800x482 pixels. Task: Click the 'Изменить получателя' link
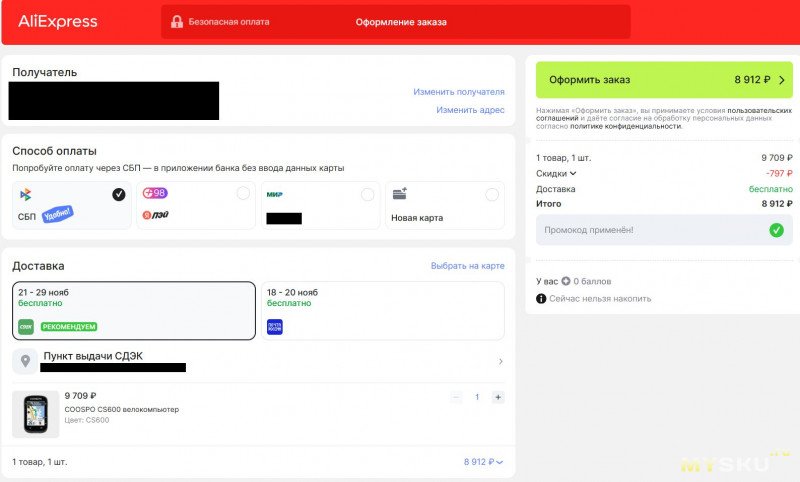coord(458,92)
